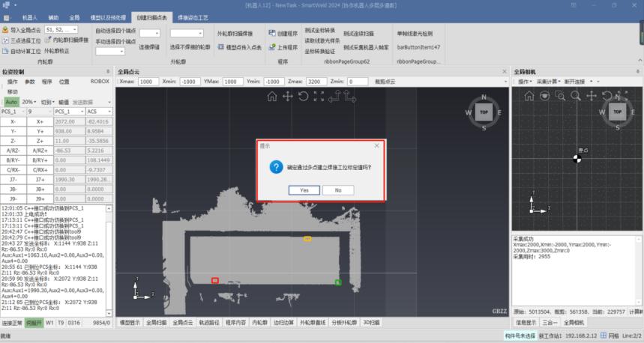
Task: Switch to the 焊接姿态工艺 ribbon tab
Action: tap(194, 16)
